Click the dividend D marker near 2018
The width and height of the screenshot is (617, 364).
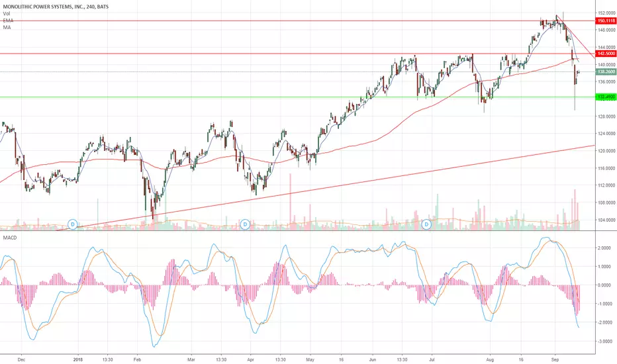click(72, 225)
